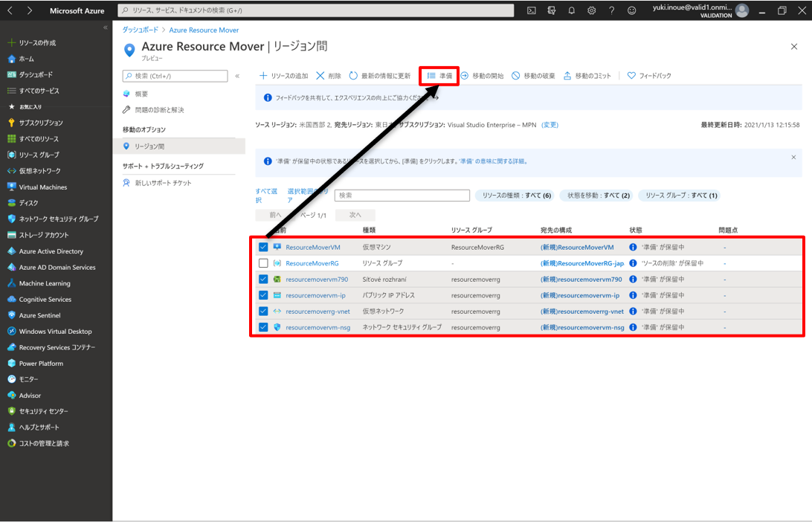The image size is (812, 522).
Task: Uncheck the resourcemoverrg-vnet row checkbox
Action: [x=263, y=312]
